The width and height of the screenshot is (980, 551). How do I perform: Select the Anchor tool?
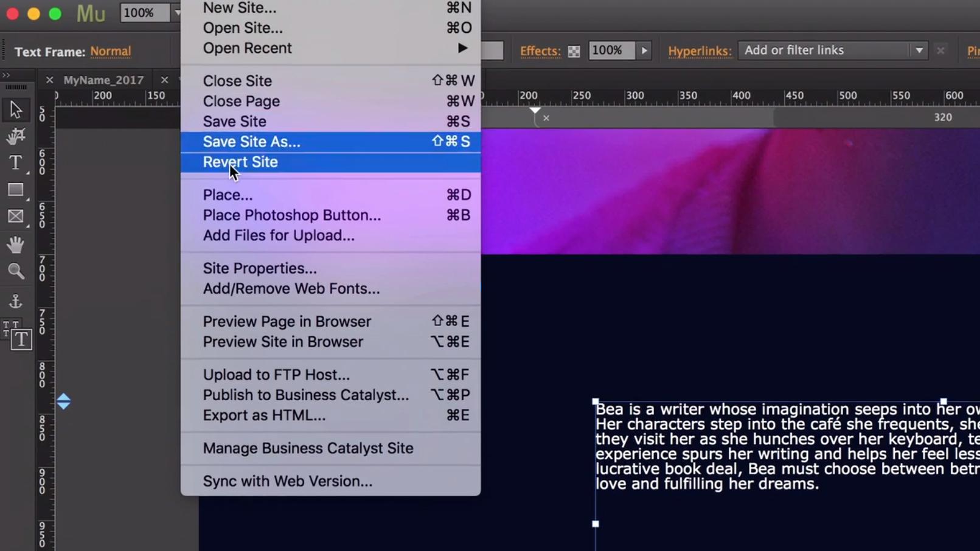(16, 301)
